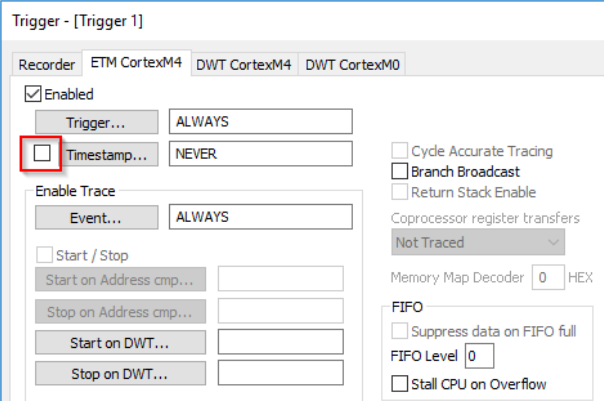
Task: Click the Stop on DWT text field
Action: (280, 375)
